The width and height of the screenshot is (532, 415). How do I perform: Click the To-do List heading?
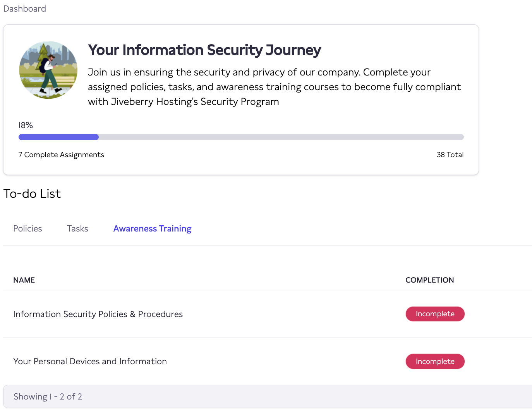[32, 194]
